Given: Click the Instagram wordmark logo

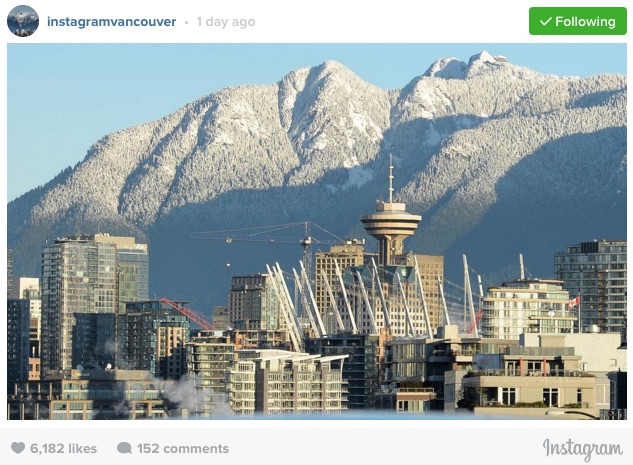Looking at the screenshot, I should (583, 449).
